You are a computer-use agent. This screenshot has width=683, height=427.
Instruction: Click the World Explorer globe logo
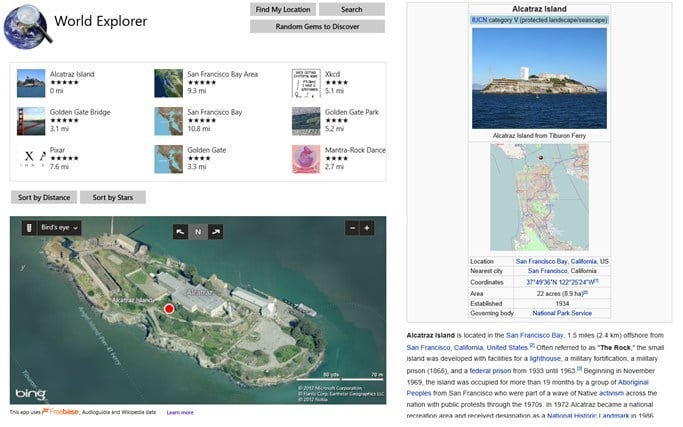[x=27, y=26]
